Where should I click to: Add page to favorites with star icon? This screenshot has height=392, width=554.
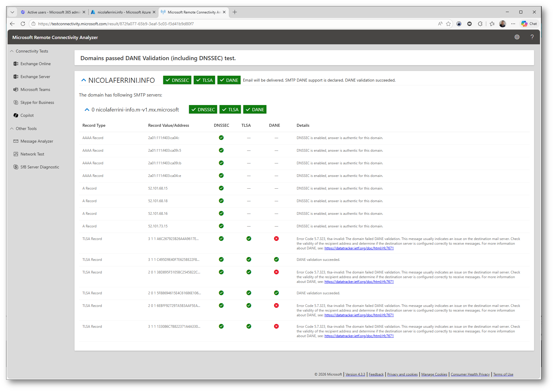point(448,24)
